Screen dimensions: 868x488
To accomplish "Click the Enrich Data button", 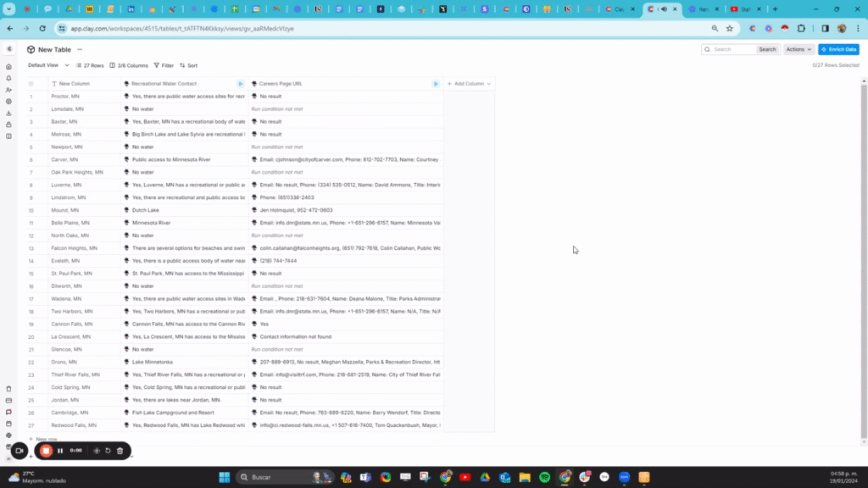I will click(x=837, y=49).
